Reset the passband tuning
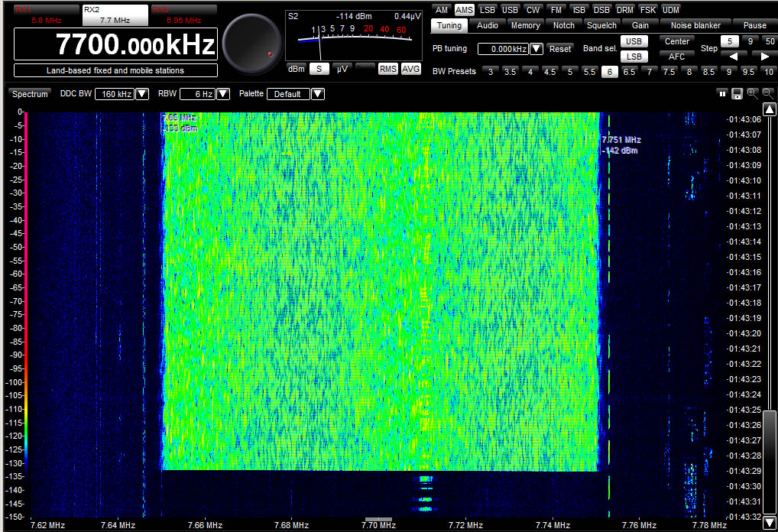This screenshot has height=532, width=778. [559, 49]
